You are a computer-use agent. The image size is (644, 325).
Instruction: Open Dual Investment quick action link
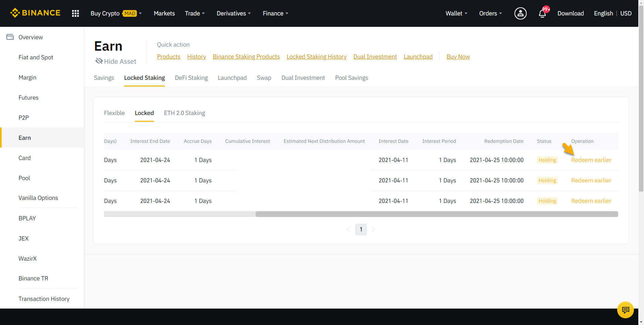[375, 57]
